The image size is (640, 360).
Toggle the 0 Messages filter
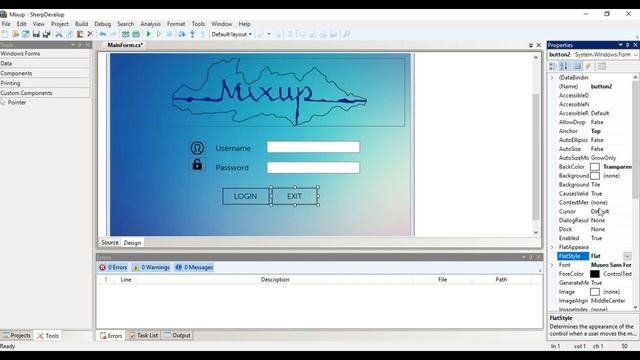click(194, 267)
